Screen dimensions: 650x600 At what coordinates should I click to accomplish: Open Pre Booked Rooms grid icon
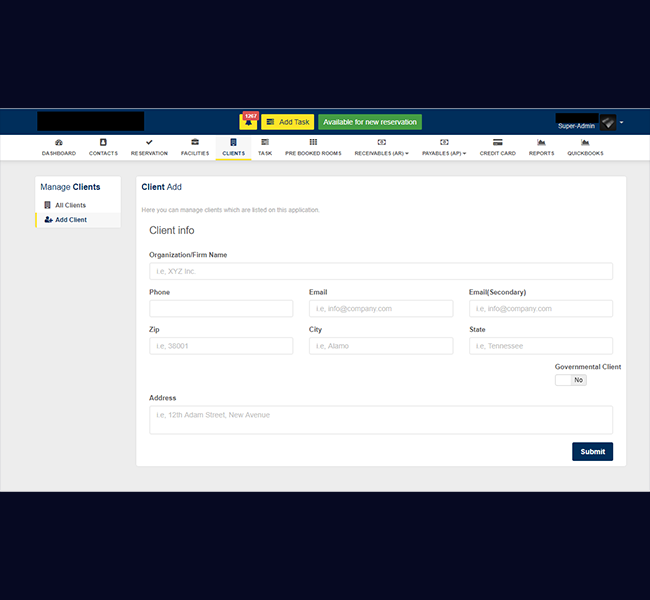coord(313,143)
